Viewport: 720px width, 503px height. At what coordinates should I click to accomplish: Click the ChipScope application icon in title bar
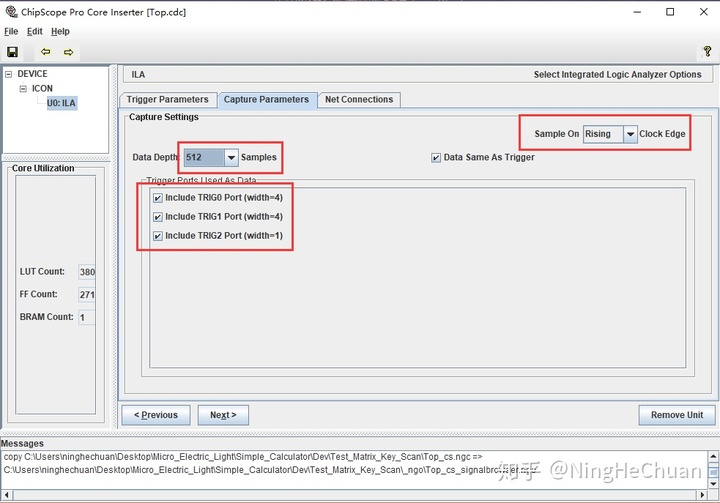pos(11,11)
